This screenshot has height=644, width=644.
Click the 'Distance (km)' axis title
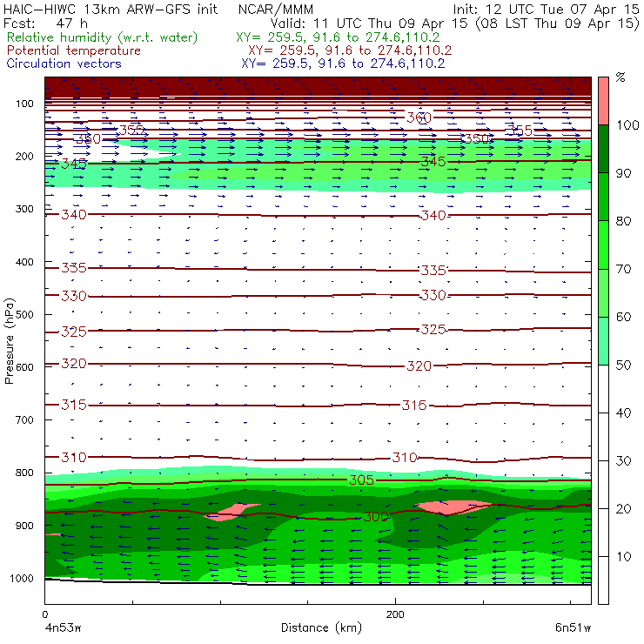click(x=321, y=627)
